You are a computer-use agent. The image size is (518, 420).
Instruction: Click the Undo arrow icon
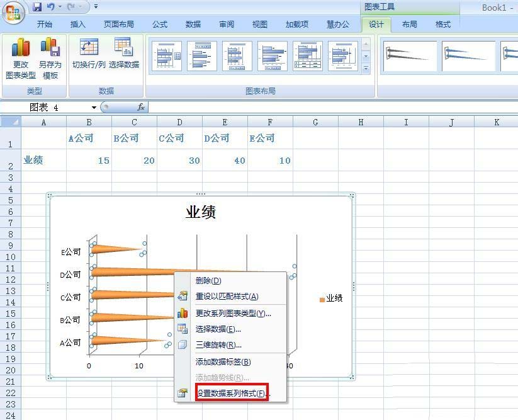click(x=51, y=7)
